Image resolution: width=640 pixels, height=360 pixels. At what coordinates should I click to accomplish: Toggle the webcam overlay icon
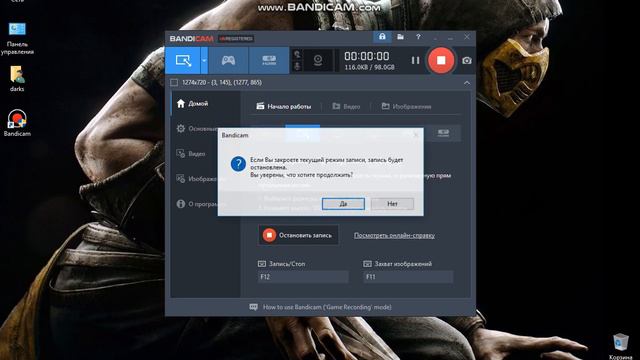click(x=318, y=60)
